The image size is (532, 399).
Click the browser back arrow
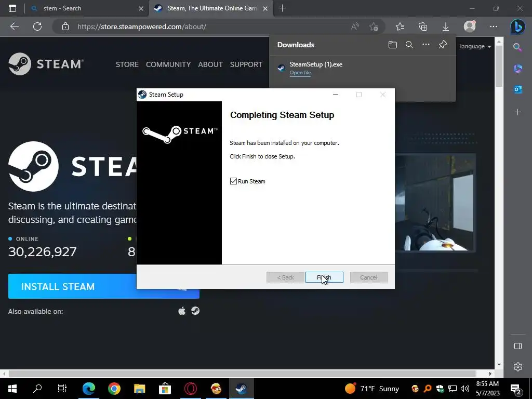[15, 26]
